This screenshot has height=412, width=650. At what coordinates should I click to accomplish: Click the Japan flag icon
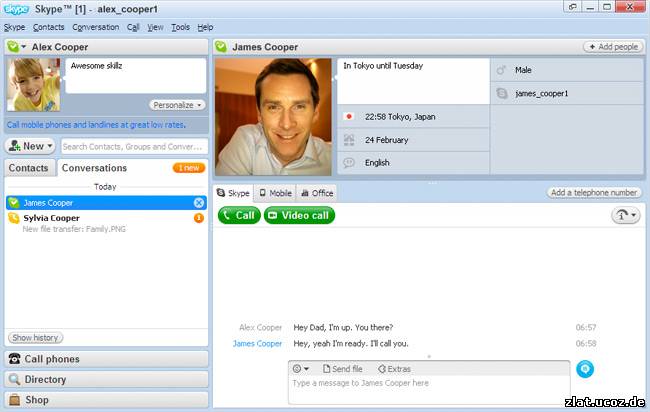349,116
